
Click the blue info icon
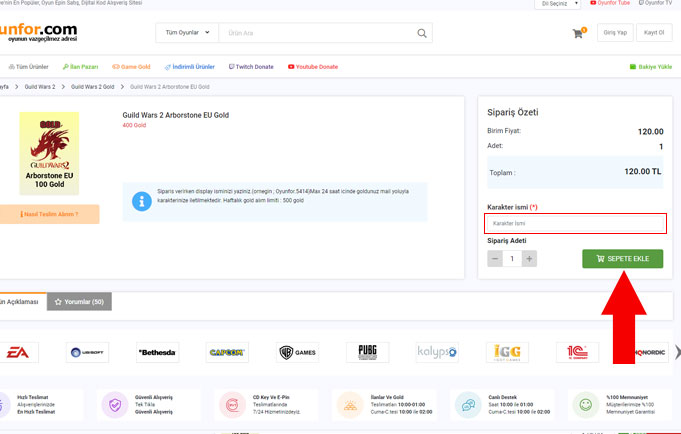coord(142,201)
